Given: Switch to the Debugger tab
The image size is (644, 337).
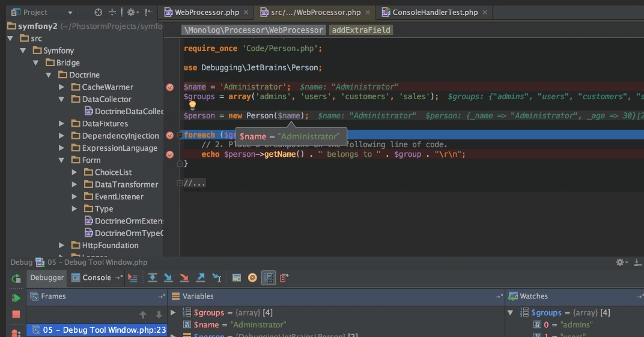Looking at the screenshot, I should click(x=47, y=278).
